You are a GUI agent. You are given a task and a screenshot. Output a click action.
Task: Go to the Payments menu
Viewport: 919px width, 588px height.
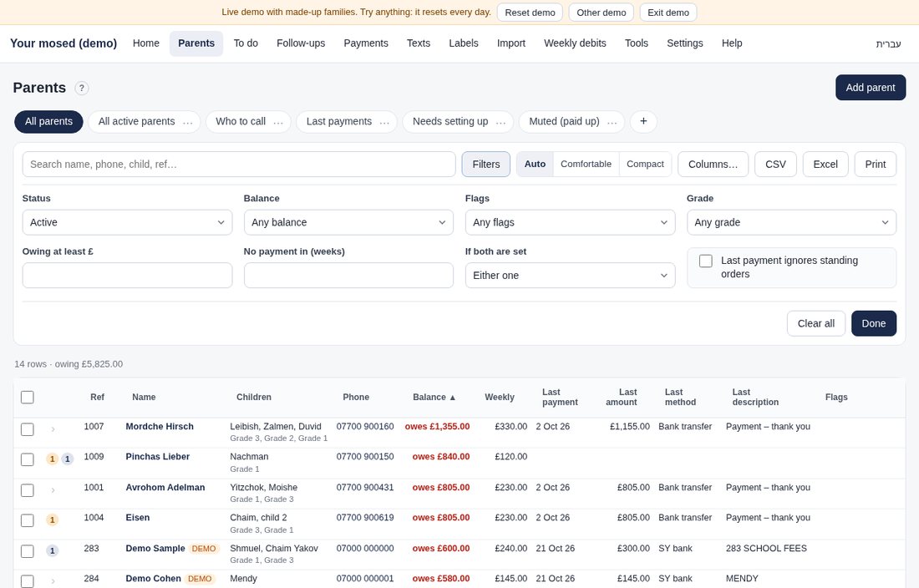coord(366,43)
